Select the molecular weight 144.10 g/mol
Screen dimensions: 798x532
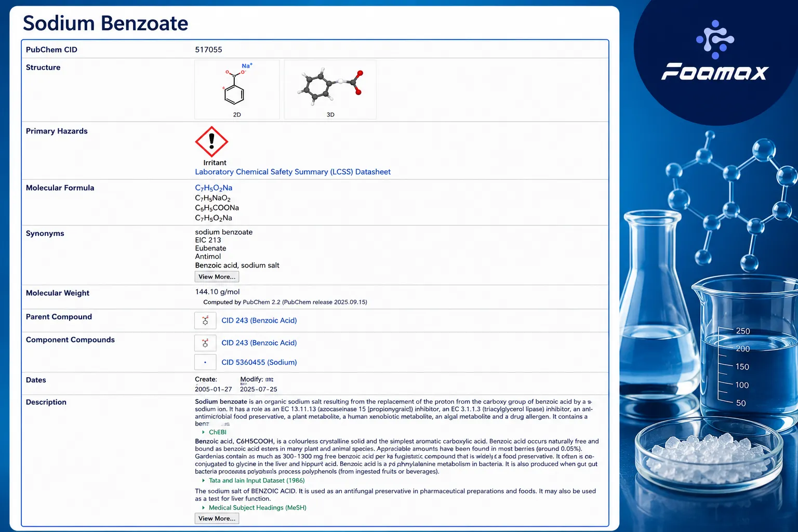pos(217,292)
